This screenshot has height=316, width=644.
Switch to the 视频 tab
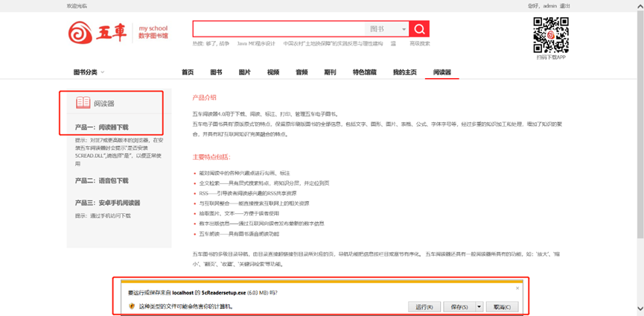[x=273, y=72]
